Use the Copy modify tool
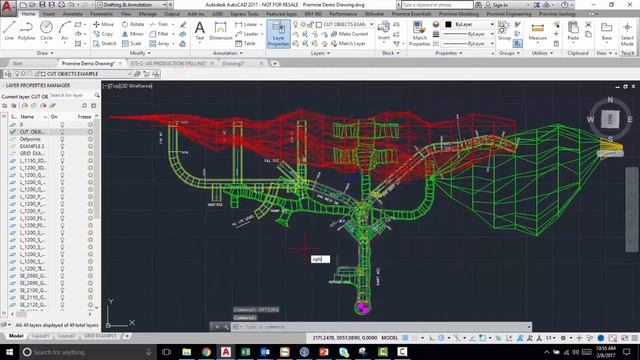Screen dimensions: 640x360 (103, 34)
